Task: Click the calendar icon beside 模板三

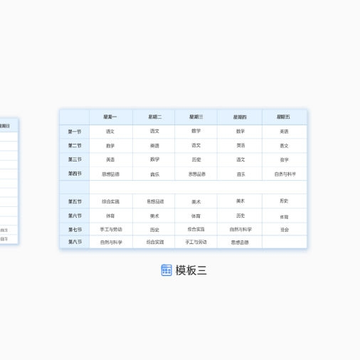Action: (x=166, y=270)
